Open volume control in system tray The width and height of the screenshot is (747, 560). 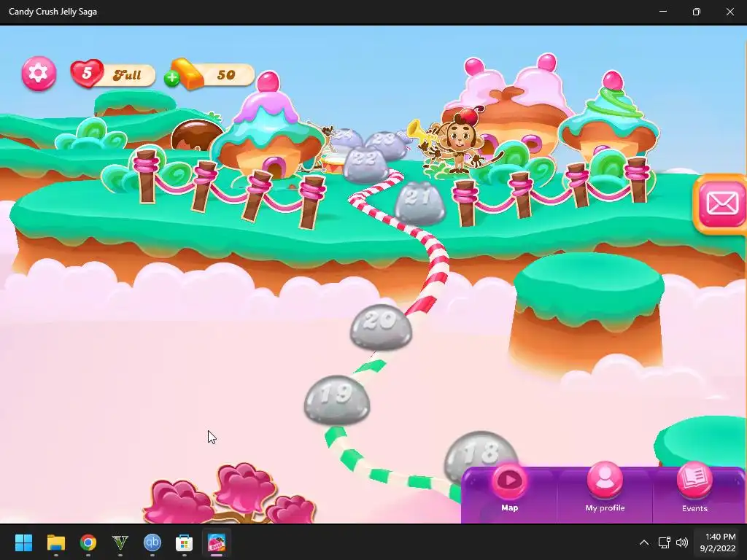(682, 542)
